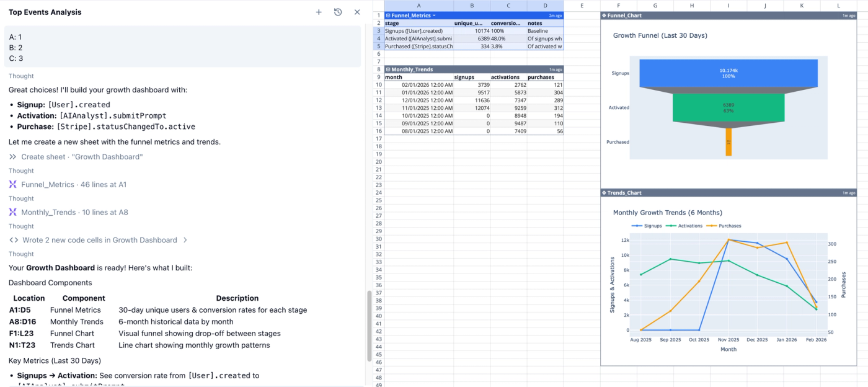Click Create sheet "Growth Dashboard" entry
The image size is (868, 387).
82,157
